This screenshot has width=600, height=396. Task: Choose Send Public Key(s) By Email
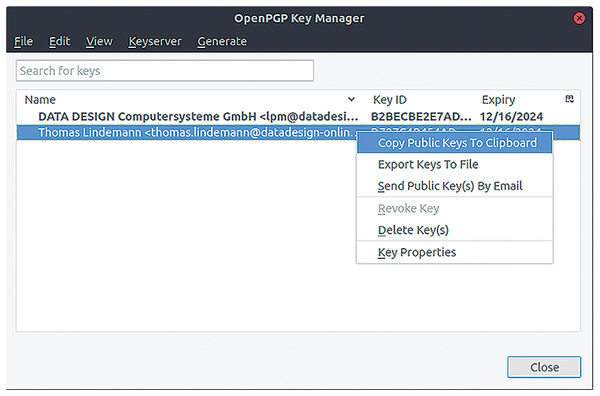point(455,186)
